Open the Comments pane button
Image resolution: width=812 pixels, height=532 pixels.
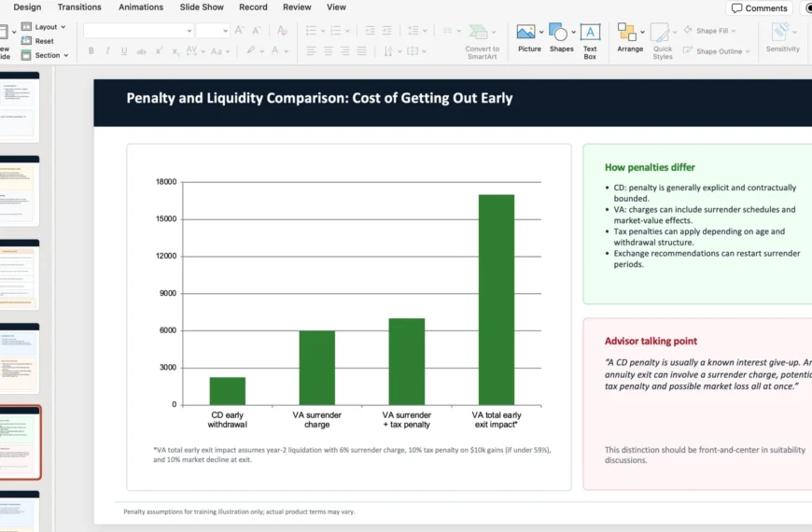pyautogui.click(x=760, y=8)
